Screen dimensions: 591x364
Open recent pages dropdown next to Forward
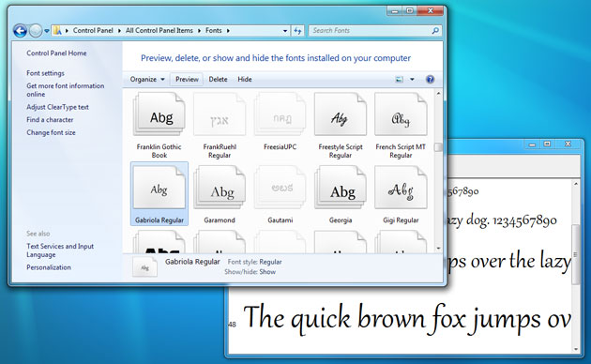point(47,31)
